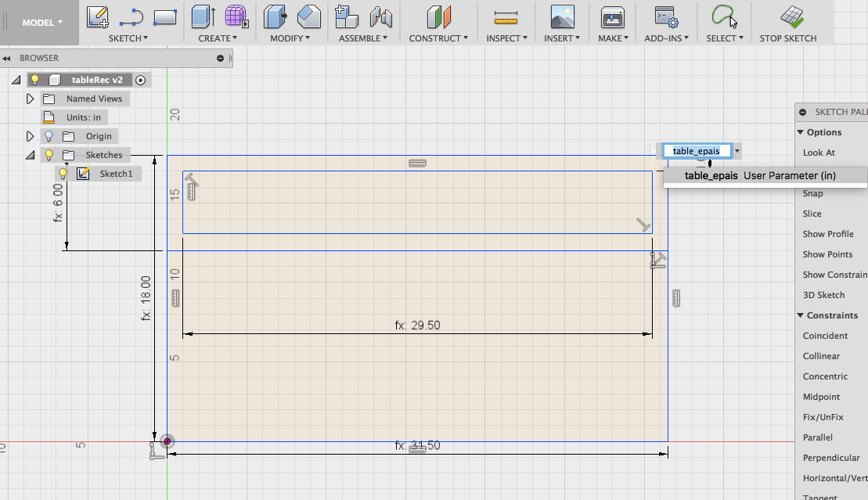Open the SELECT menu
Image resolution: width=868 pixels, height=500 pixels.
click(725, 38)
